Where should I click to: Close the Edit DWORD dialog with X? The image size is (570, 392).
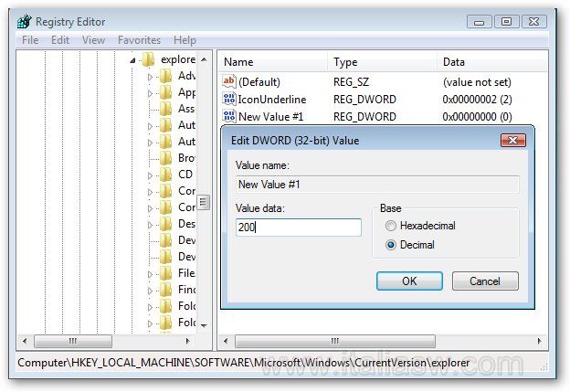[513, 140]
